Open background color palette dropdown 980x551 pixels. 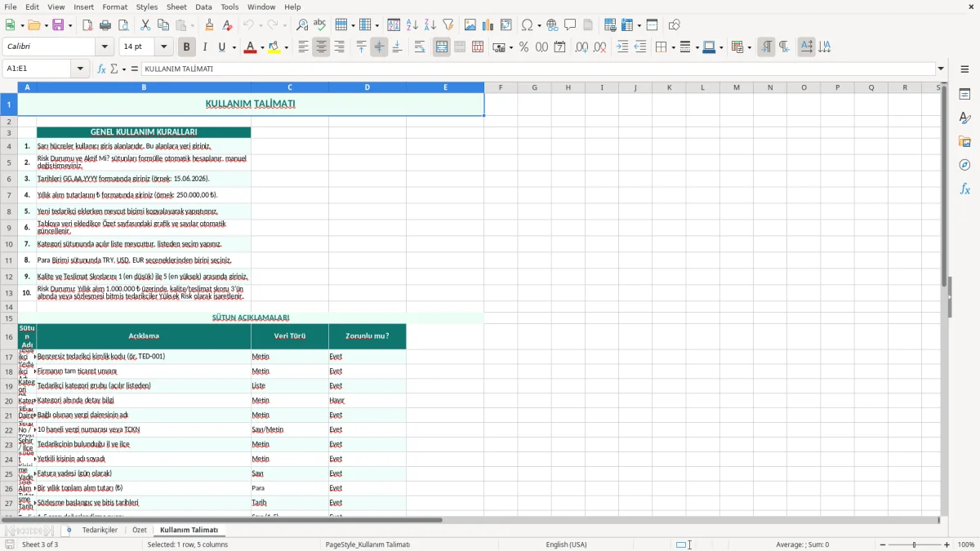pos(287,47)
